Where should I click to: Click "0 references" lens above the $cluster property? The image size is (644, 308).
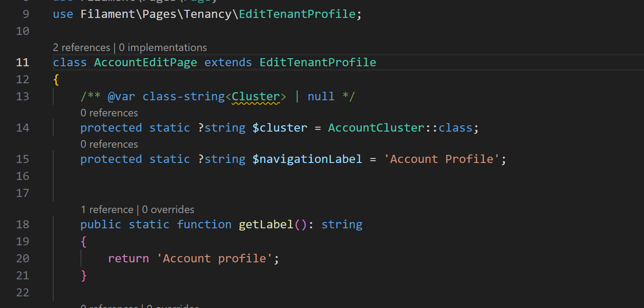click(x=109, y=113)
